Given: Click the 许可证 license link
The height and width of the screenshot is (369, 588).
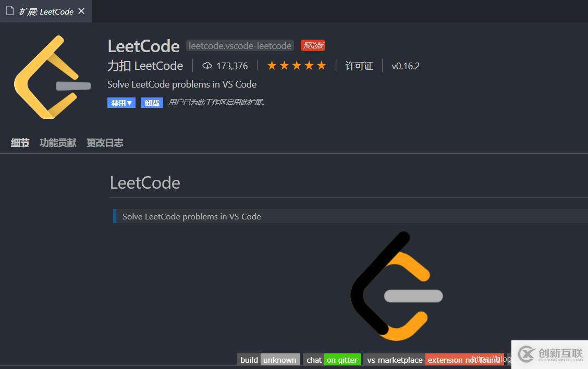Looking at the screenshot, I should [359, 66].
